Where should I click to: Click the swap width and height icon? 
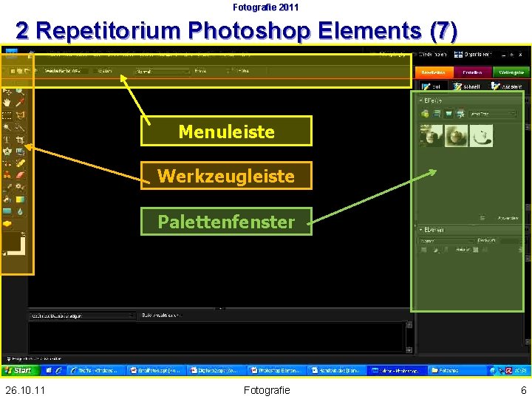[231, 71]
